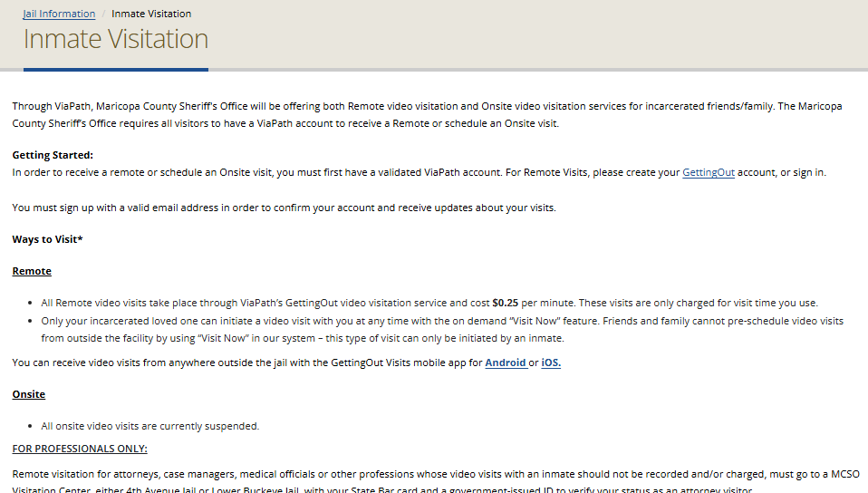Click the onsite visits suspended bullet
This screenshot has width=868, height=493.
[x=150, y=426]
